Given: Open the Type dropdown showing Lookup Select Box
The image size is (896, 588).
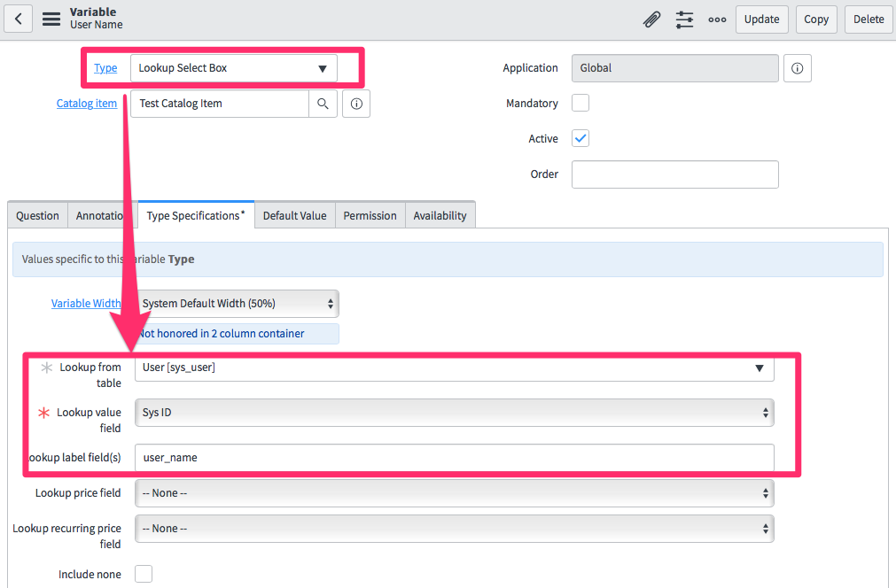Looking at the screenshot, I should [x=233, y=67].
